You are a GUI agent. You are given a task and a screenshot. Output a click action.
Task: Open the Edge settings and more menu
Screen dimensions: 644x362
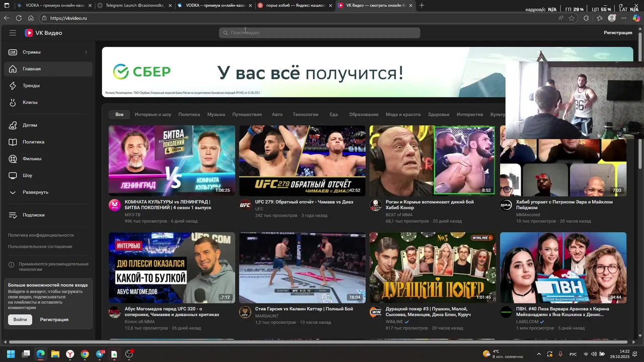coord(624,18)
